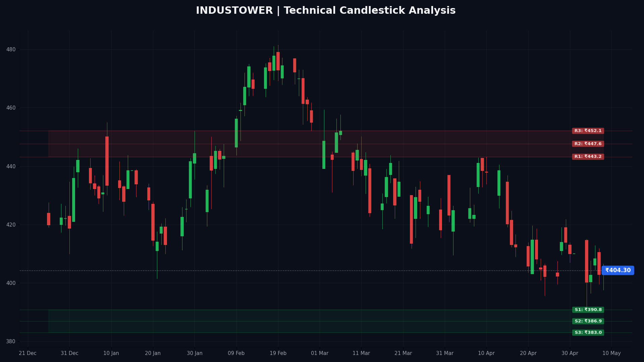
Task: Select the R1: ₹443.2 resistance label
Action: pos(588,157)
